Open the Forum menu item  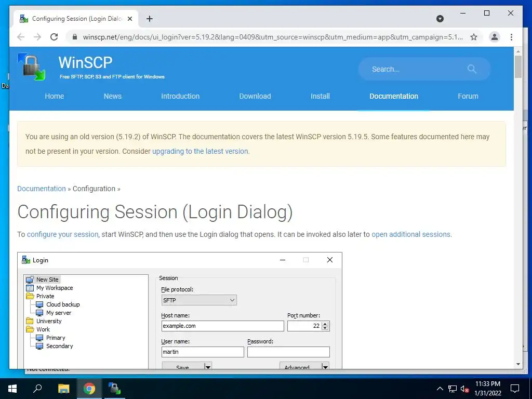click(468, 96)
